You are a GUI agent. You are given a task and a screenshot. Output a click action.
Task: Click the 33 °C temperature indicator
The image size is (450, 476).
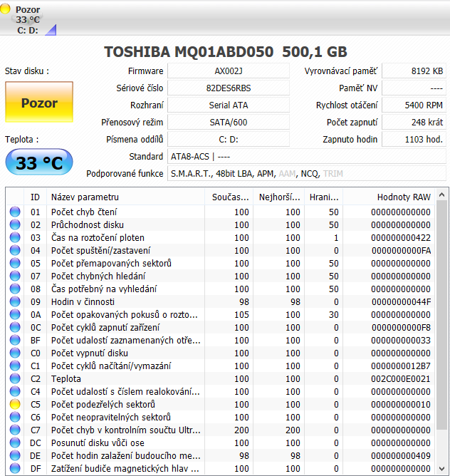(x=39, y=162)
